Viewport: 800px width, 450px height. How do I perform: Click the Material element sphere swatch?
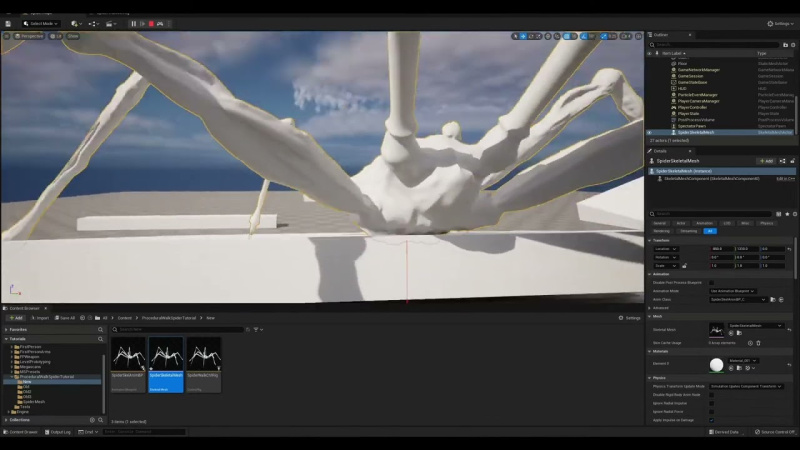tap(717, 365)
